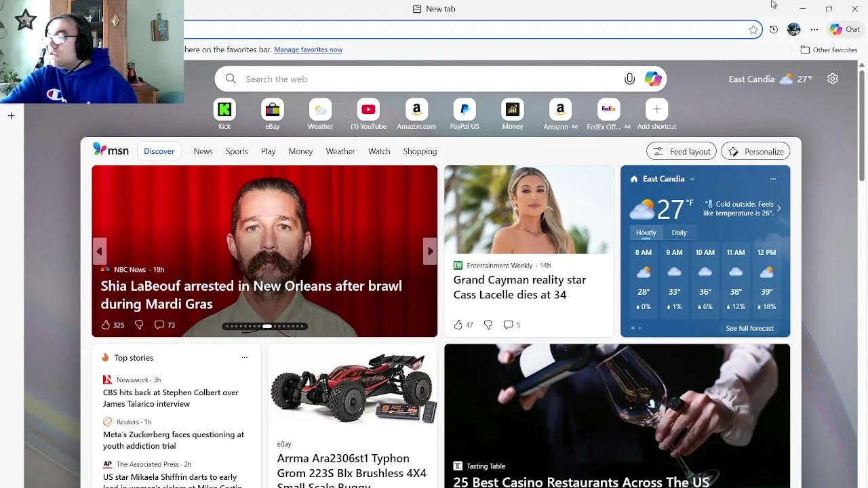
Task: Click the Feed layout button
Action: pos(682,152)
